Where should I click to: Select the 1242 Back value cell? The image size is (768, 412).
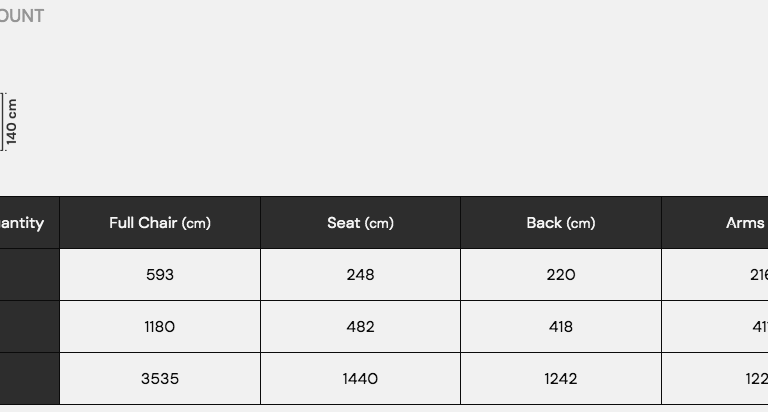(561, 378)
